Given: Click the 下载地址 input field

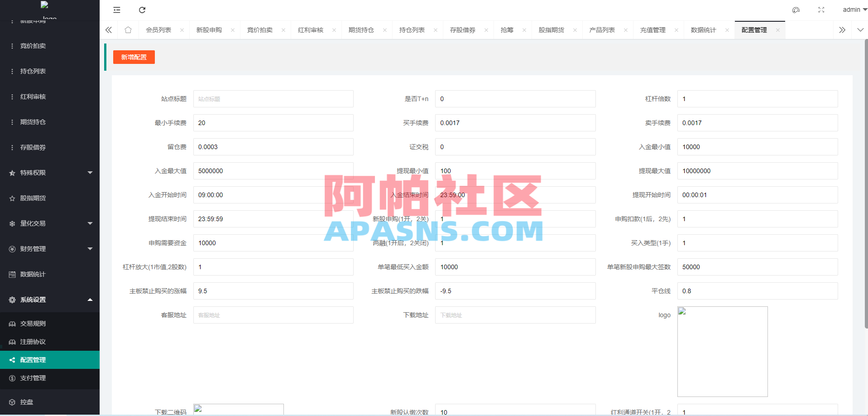Looking at the screenshot, I should 515,315.
